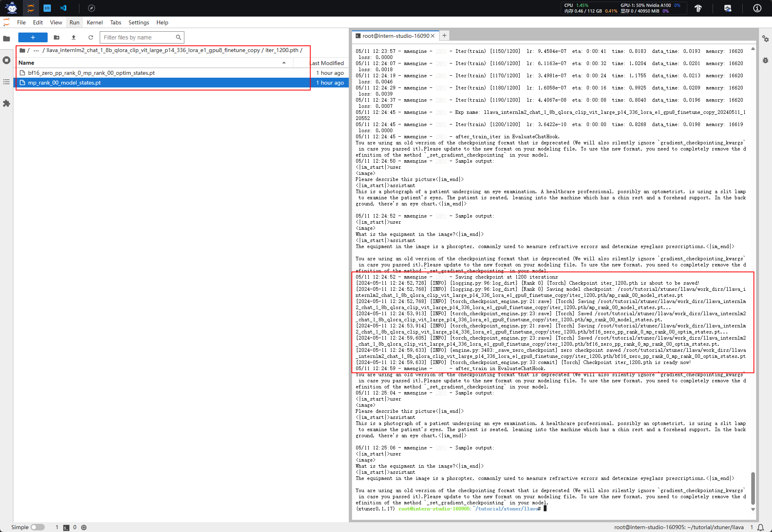Select bf16_zero_pp_rank_0_mp_rank_00_optim_states.pt file

click(182, 73)
